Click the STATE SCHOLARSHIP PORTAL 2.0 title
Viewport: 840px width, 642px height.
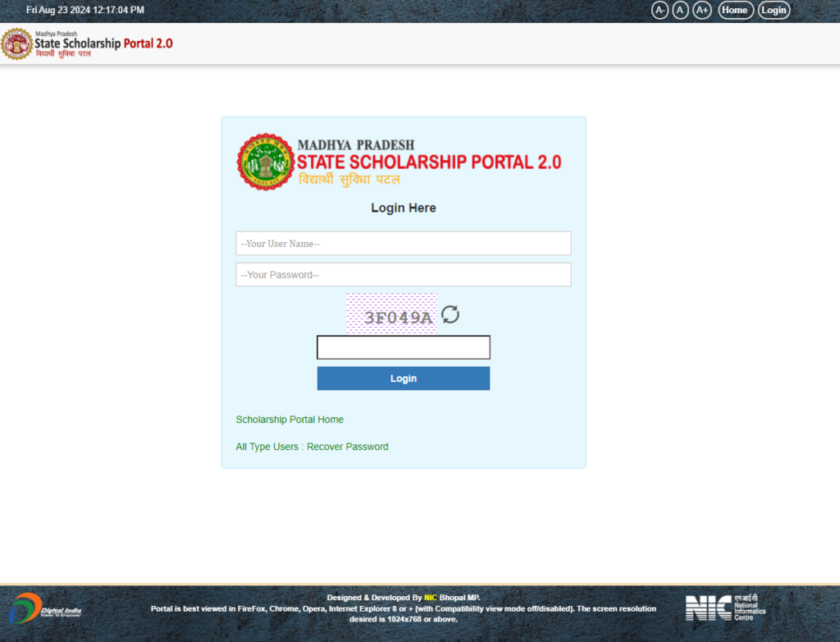(x=429, y=162)
